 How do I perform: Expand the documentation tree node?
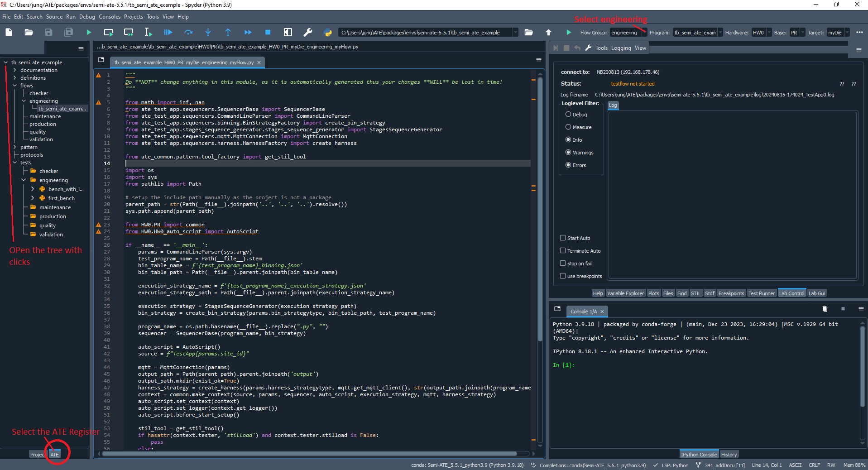point(15,70)
